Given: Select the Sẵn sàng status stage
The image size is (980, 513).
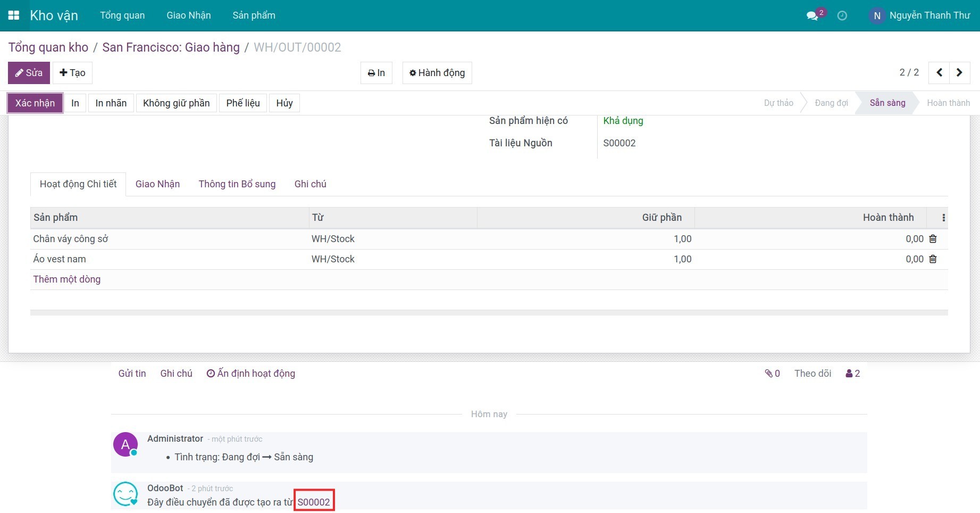Looking at the screenshot, I should coord(887,103).
